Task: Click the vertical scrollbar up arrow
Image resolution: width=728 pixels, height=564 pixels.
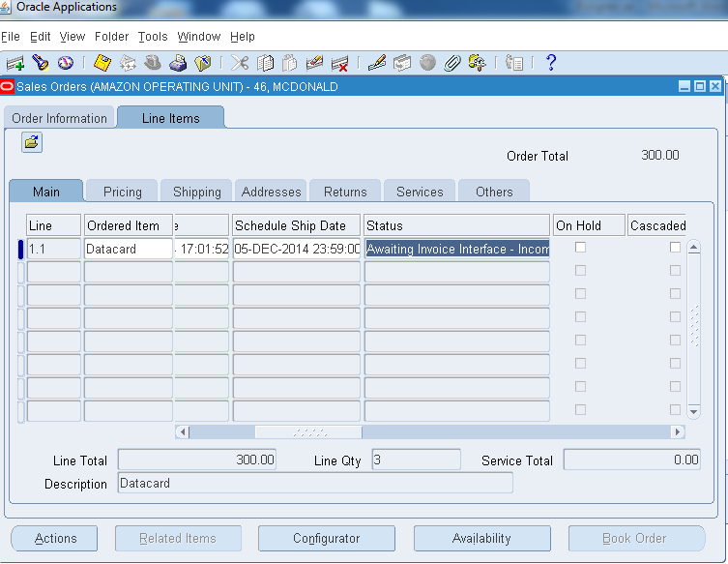Action: coord(693,247)
